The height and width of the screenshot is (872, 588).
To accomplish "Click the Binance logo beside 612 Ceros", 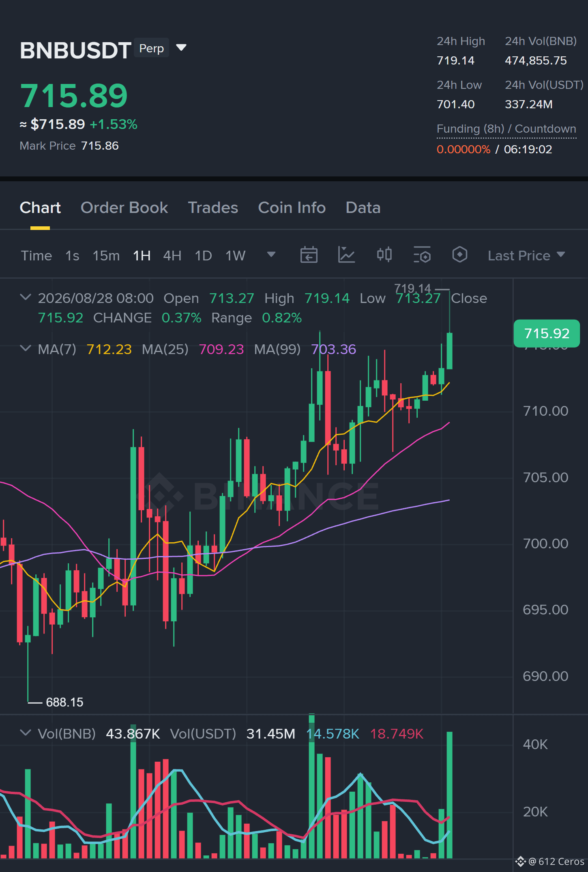I will tap(520, 861).
